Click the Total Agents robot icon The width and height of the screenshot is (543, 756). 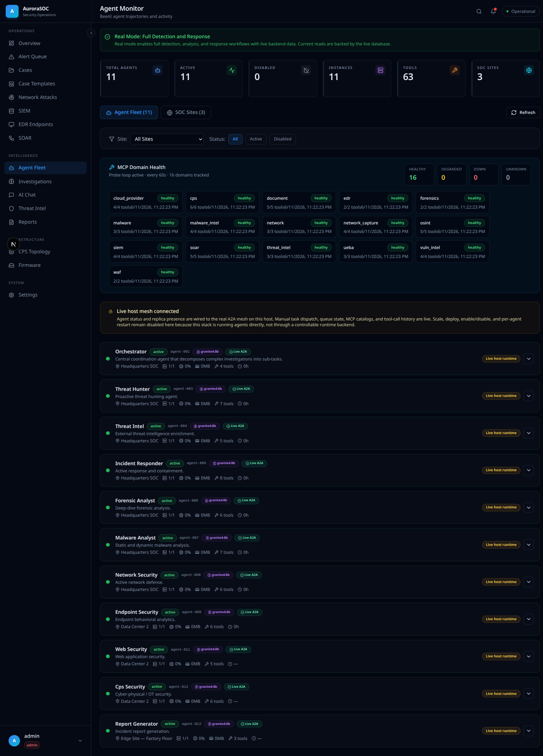[x=158, y=70]
